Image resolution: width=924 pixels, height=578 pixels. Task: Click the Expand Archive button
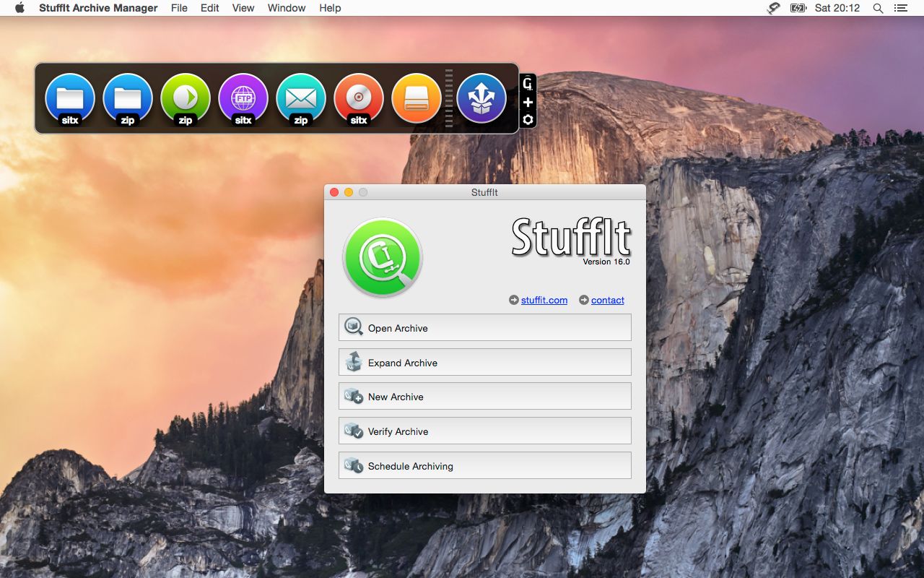click(x=485, y=362)
